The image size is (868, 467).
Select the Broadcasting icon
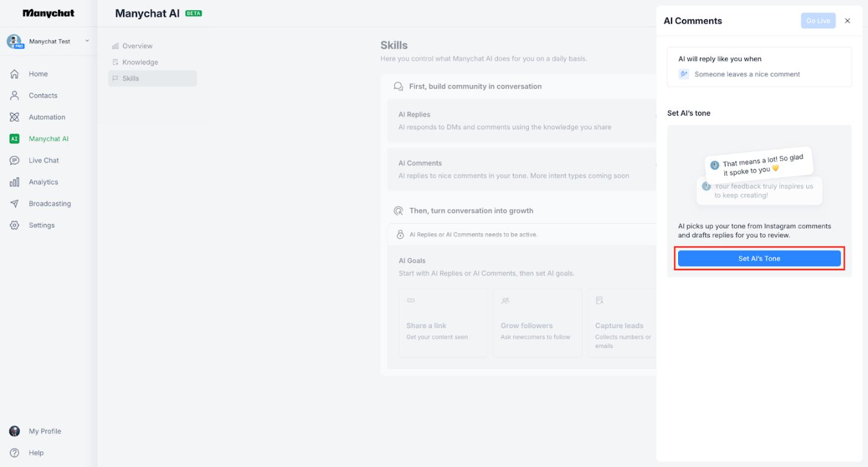pyautogui.click(x=49, y=203)
